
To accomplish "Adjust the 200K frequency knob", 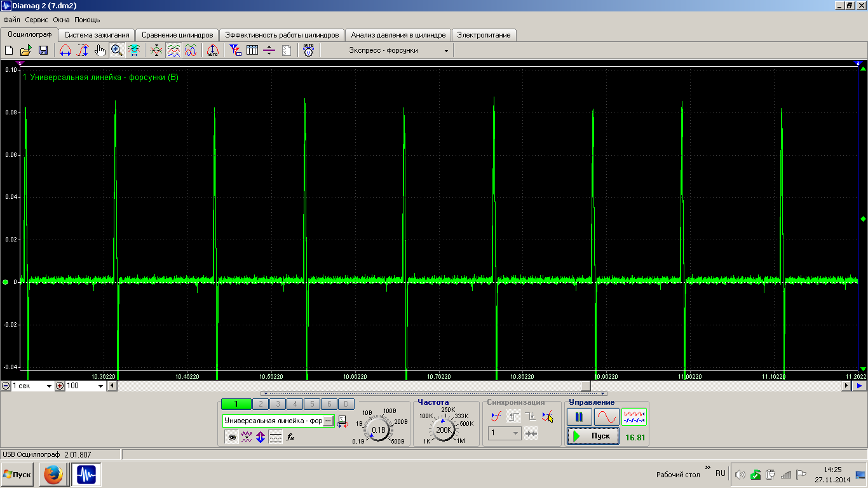I will coord(444,430).
